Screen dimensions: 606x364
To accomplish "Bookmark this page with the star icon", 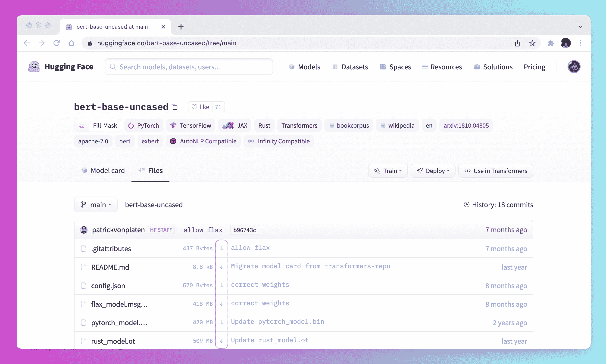I will tap(532, 43).
